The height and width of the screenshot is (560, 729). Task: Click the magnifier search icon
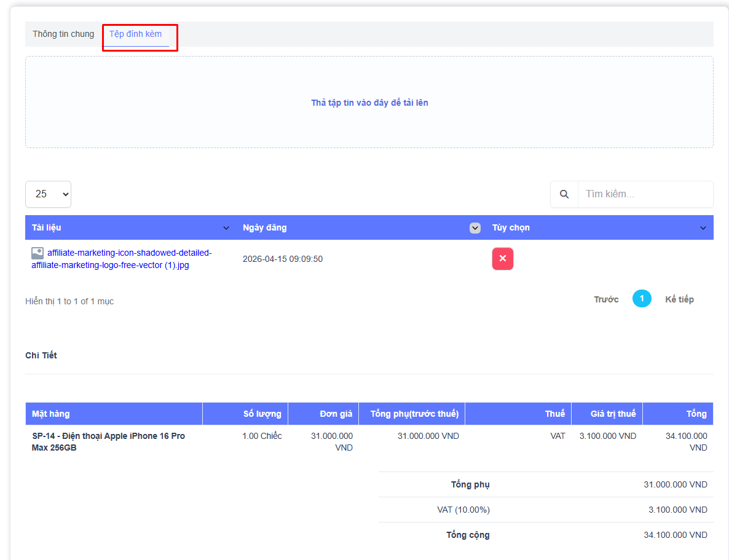coord(564,194)
